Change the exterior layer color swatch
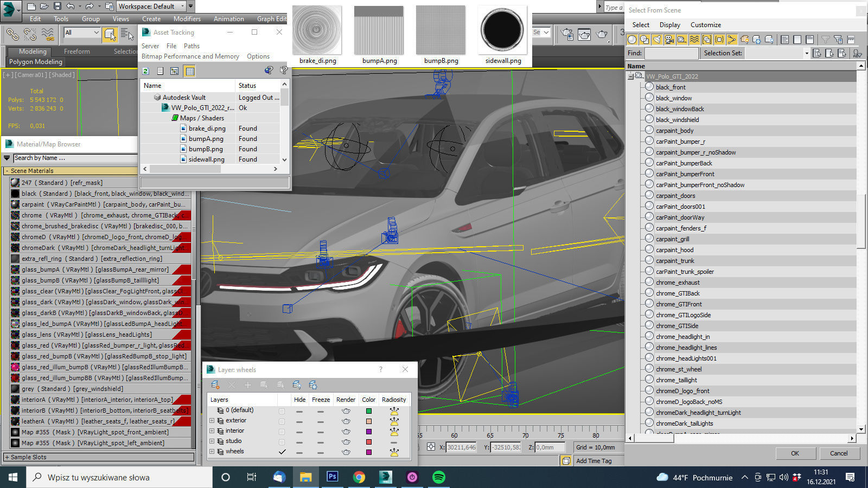The width and height of the screenshot is (868, 488). pyautogui.click(x=369, y=421)
